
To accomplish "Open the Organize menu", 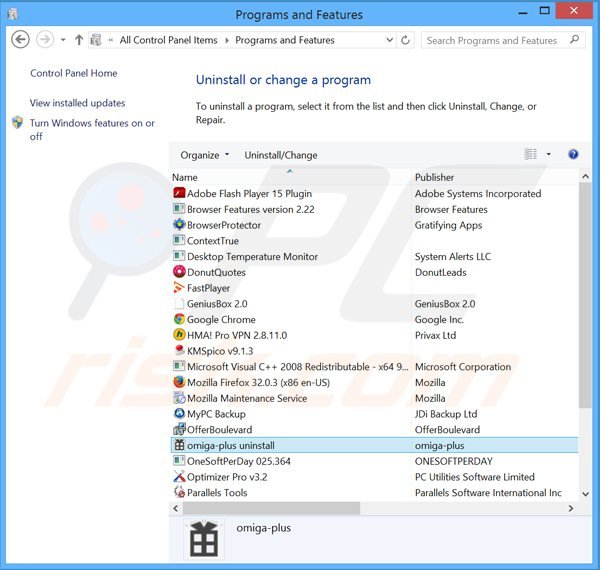I will (x=205, y=155).
